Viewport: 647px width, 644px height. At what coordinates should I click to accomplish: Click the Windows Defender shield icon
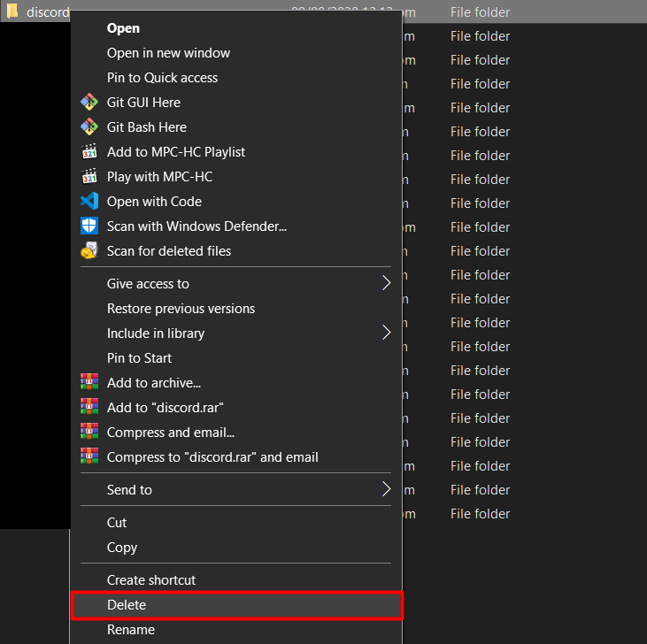pos(89,226)
